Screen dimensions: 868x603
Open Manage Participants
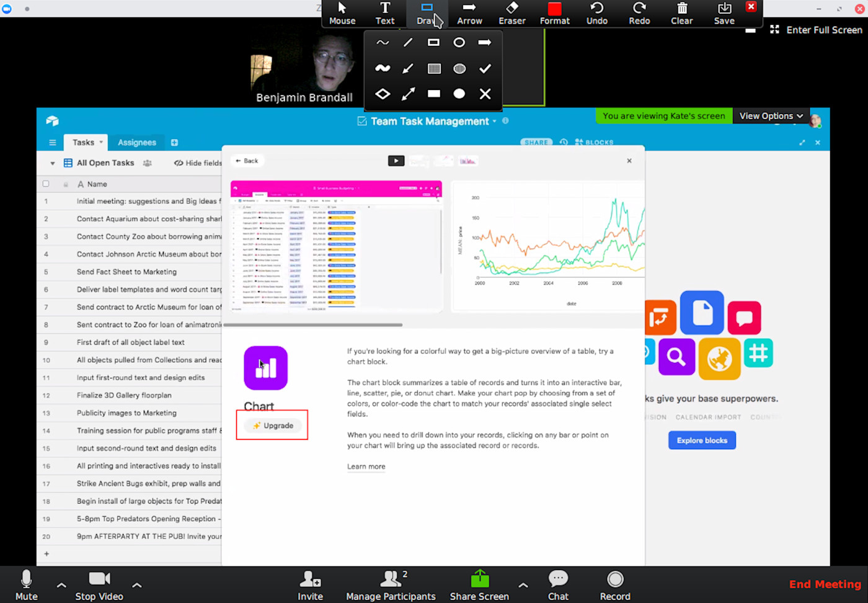[391, 584]
